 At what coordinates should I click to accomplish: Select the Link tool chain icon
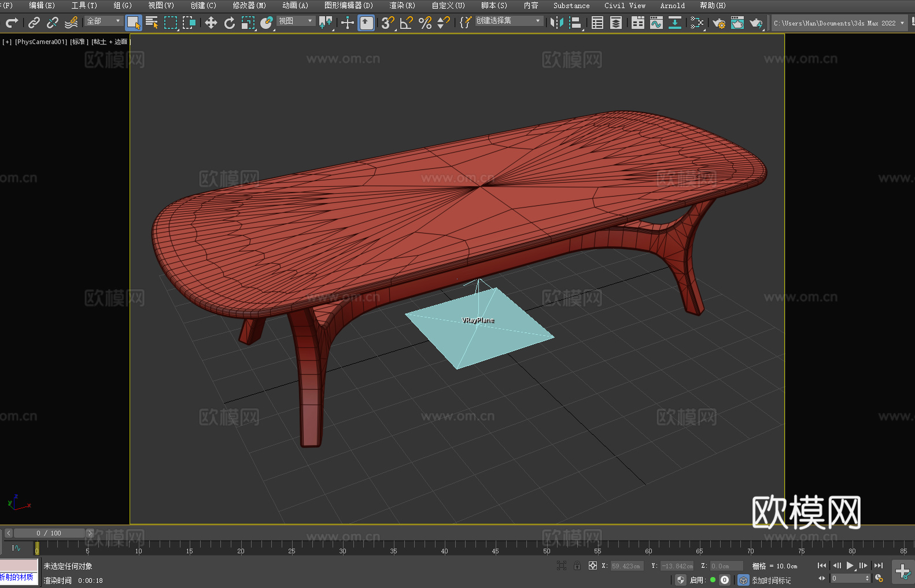(x=34, y=23)
